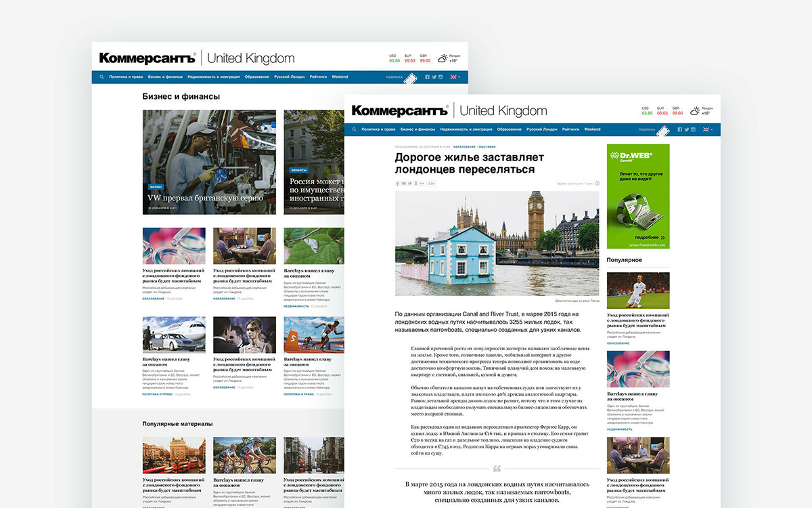Open more share options (three dots) under the headline
Viewport: 812px width, 508px height.
coord(422,184)
